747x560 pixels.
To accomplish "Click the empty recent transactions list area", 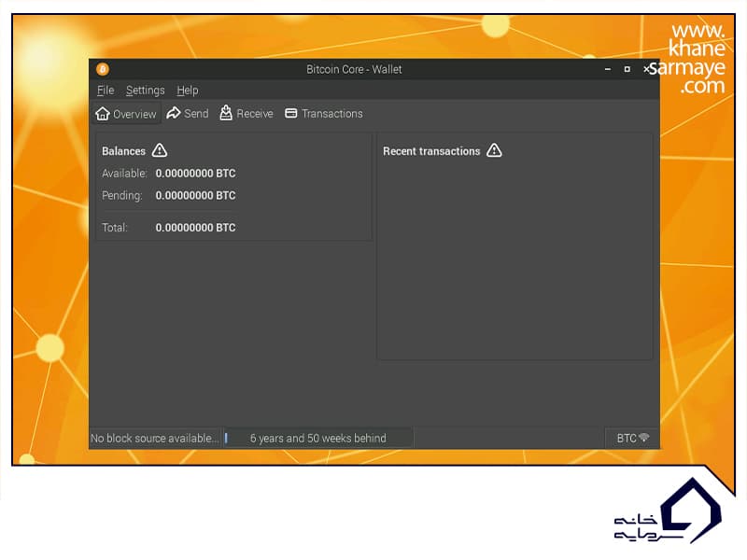I will [x=514, y=259].
